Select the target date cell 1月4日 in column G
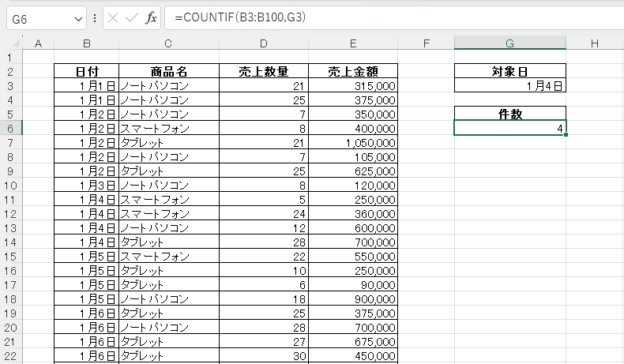 [x=509, y=85]
